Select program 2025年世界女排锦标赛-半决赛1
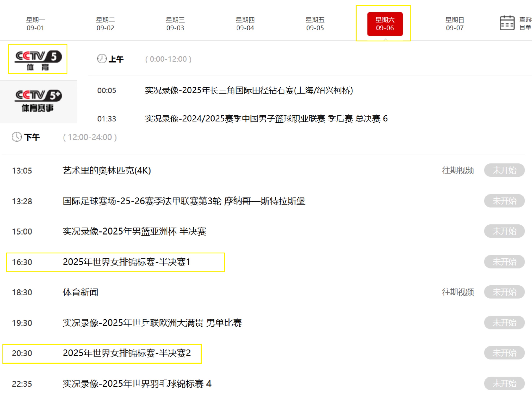 [127, 262]
